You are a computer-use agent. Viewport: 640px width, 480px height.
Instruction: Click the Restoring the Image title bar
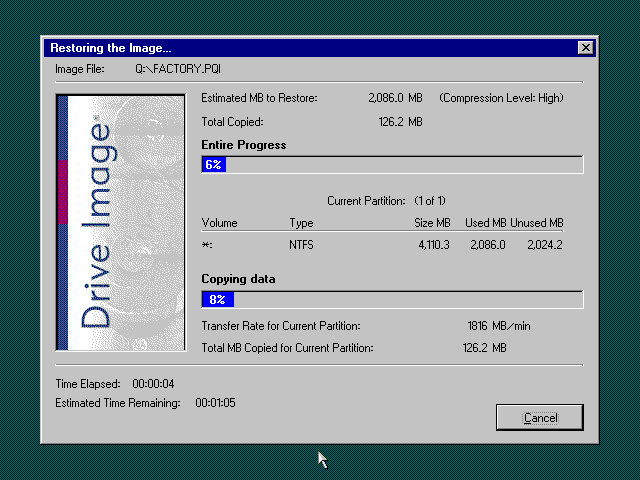[300, 48]
